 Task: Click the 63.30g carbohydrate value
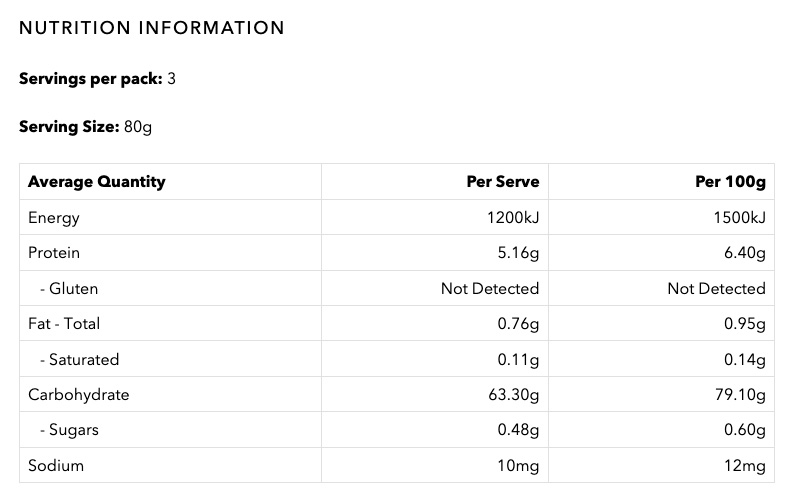point(510,395)
